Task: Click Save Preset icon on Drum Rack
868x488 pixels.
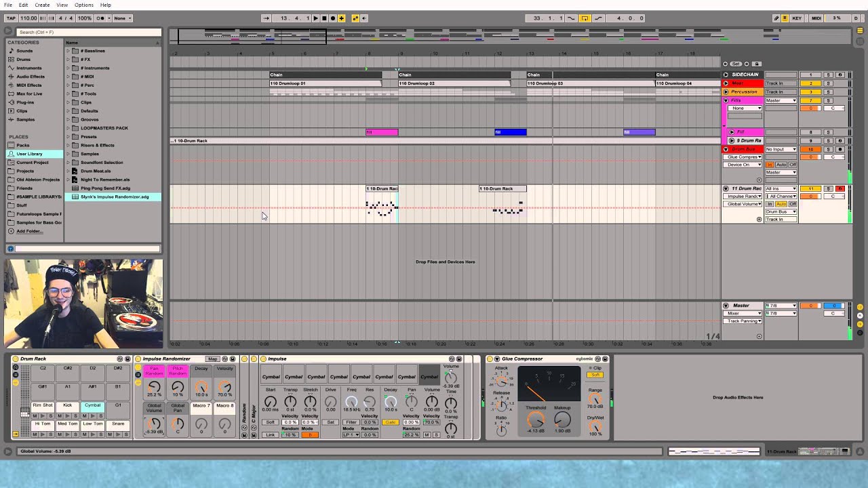Action: tap(127, 359)
